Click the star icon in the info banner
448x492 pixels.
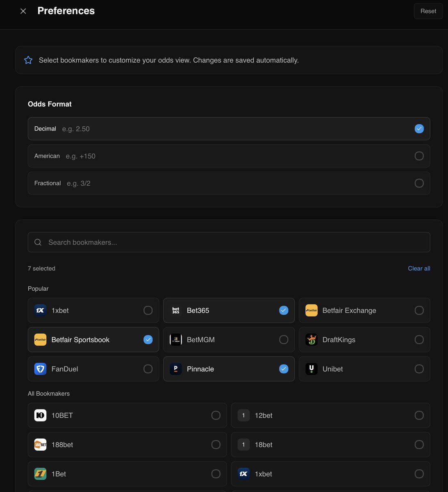[x=28, y=60]
